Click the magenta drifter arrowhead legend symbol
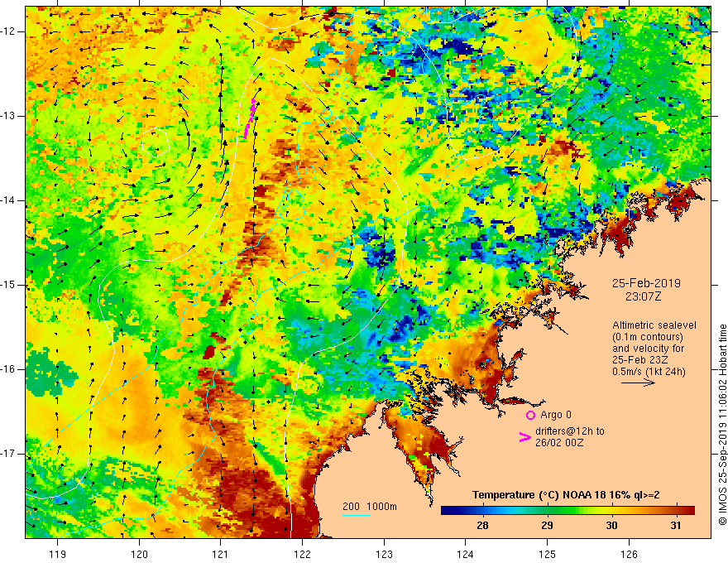The width and height of the screenshot is (728, 563). click(x=524, y=437)
